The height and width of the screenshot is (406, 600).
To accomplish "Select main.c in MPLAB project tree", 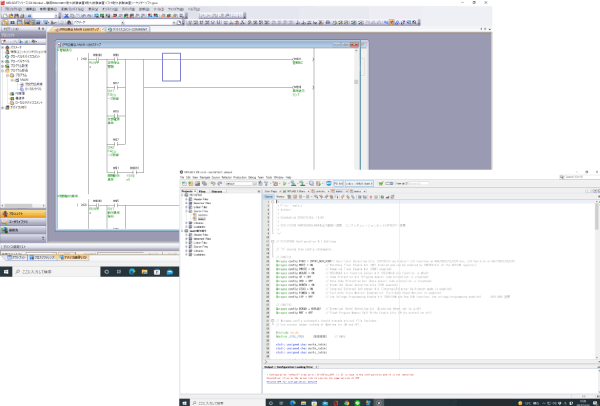I will pyautogui.click(x=202, y=219).
